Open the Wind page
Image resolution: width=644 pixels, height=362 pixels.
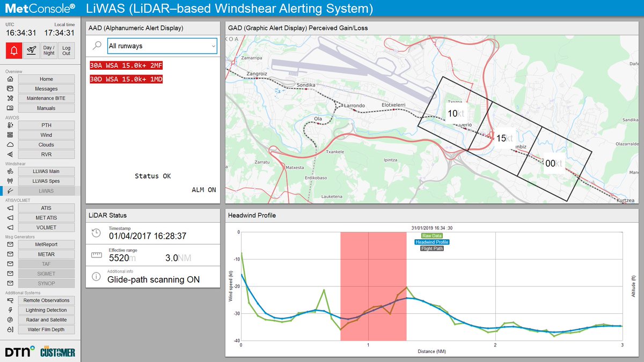coord(46,135)
